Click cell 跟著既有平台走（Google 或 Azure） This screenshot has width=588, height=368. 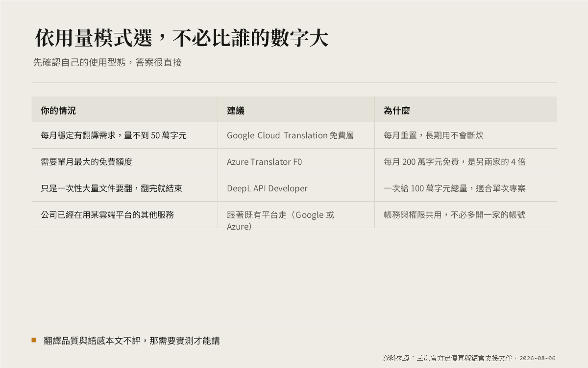296,215
